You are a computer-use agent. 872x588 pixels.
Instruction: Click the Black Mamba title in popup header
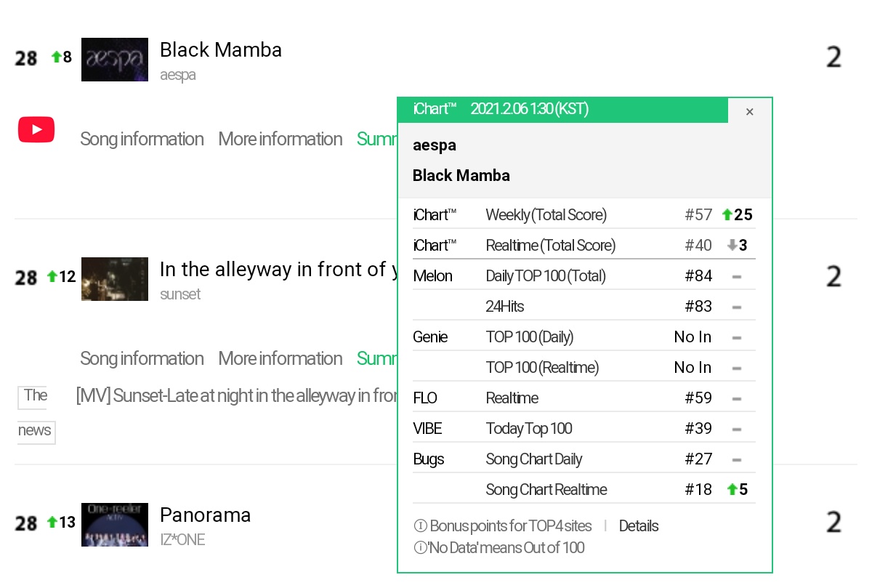[x=461, y=175]
